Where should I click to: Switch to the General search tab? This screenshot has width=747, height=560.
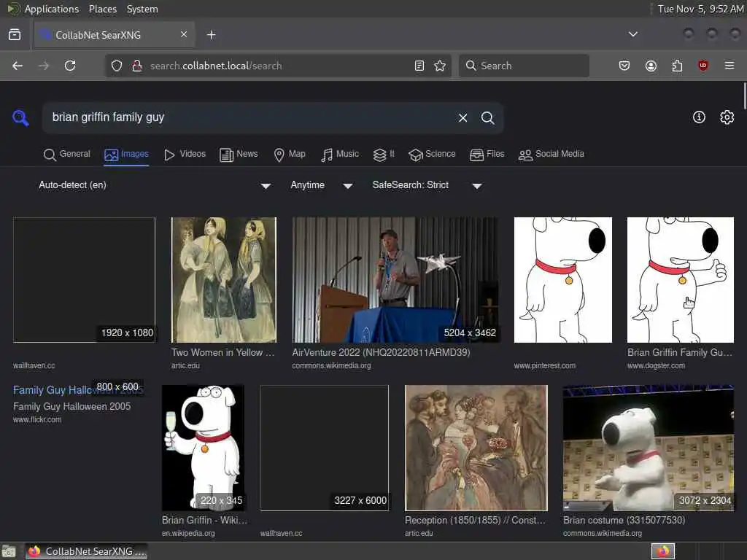click(66, 155)
